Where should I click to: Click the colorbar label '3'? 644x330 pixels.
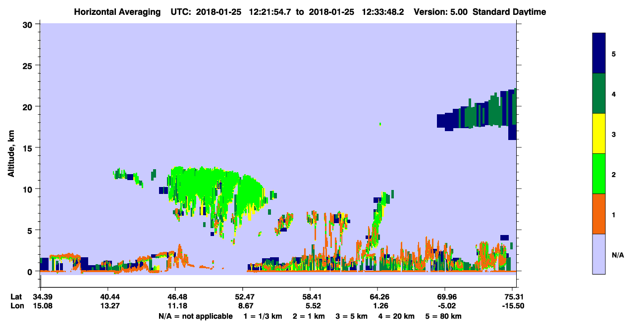[614, 134]
